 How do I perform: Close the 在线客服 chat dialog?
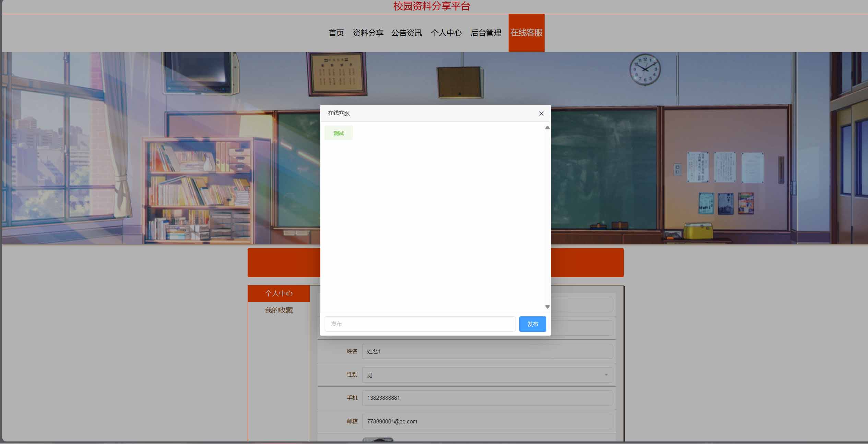click(541, 114)
